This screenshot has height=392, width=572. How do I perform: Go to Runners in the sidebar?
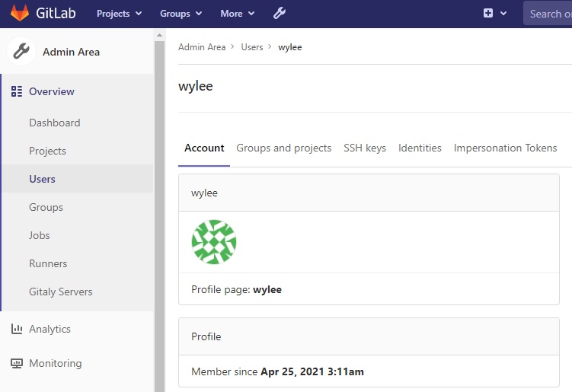48,263
